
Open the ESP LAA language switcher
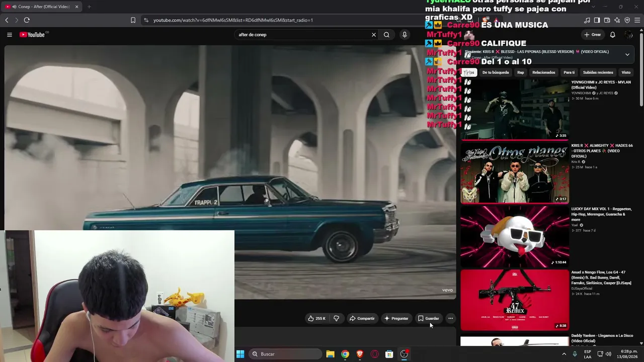(588, 354)
